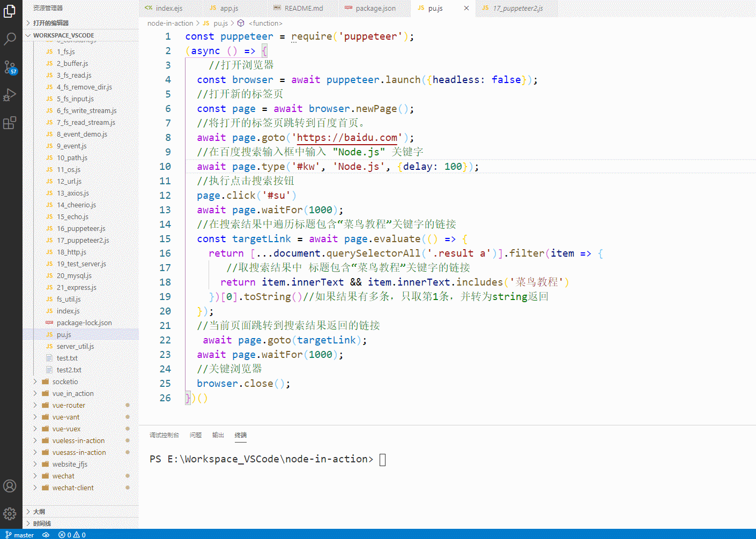The width and height of the screenshot is (756, 539).
Task: Click the sync changes cloud icon
Action: point(46,535)
